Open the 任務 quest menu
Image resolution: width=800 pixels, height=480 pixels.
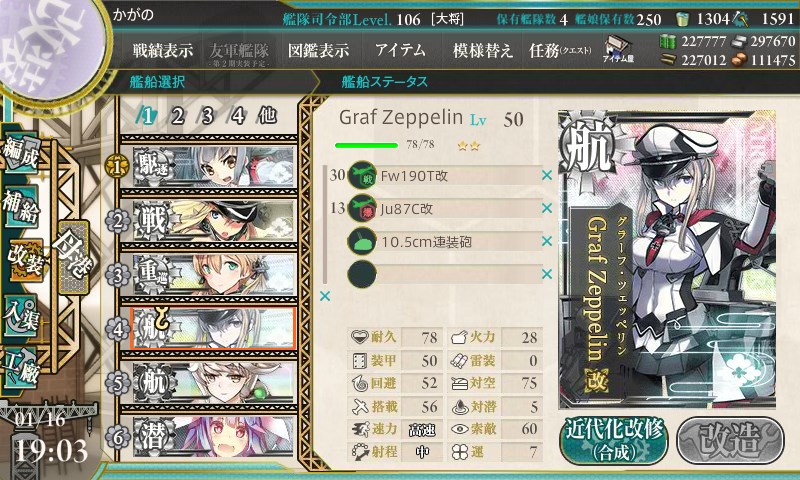point(560,50)
